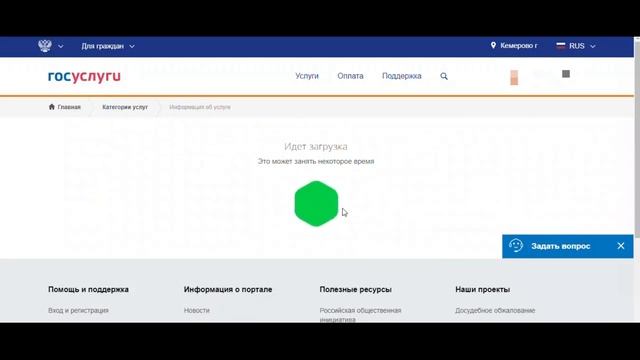
Task: Change region 'Кемерово г'
Action: (x=518, y=46)
